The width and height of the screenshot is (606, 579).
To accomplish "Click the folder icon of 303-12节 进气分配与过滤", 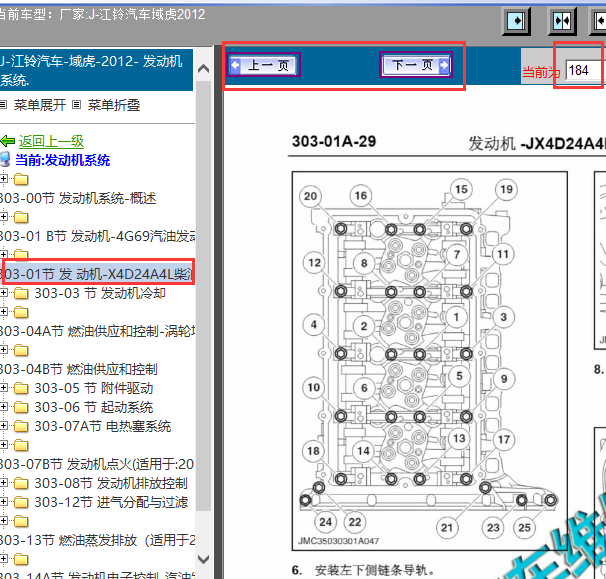I will coord(21,502).
